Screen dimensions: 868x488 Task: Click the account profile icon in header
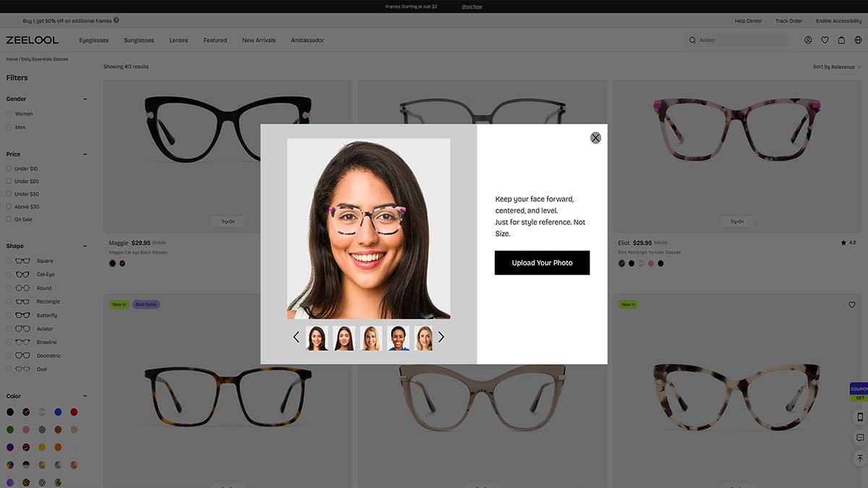pyautogui.click(x=808, y=40)
